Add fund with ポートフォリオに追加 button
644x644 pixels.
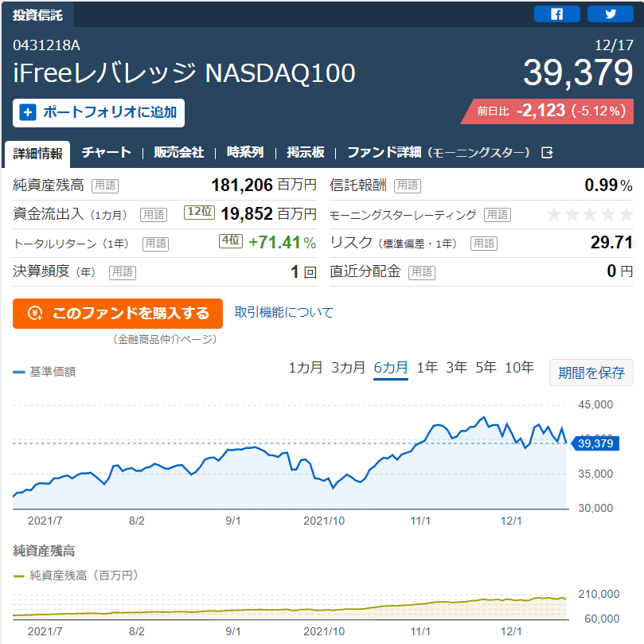coord(99,113)
